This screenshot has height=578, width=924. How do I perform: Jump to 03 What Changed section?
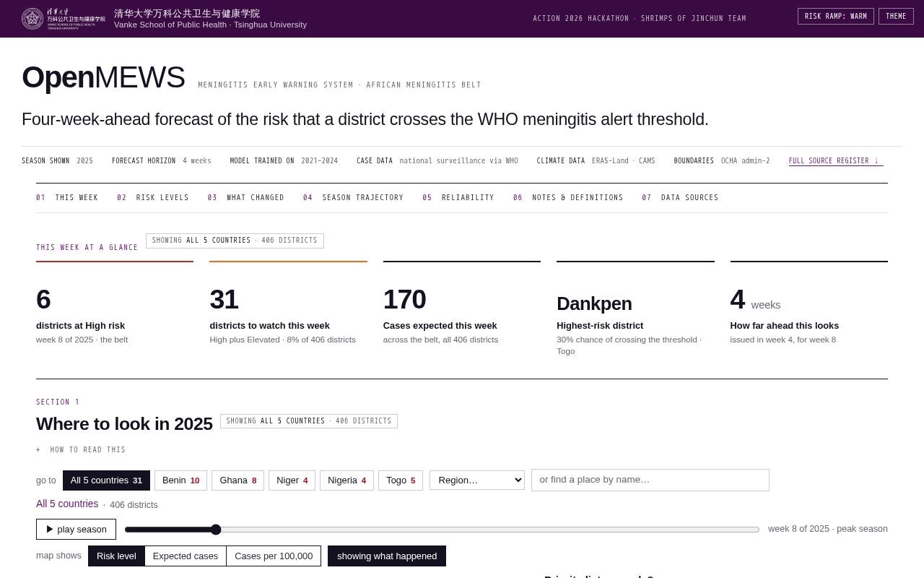coord(246,198)
